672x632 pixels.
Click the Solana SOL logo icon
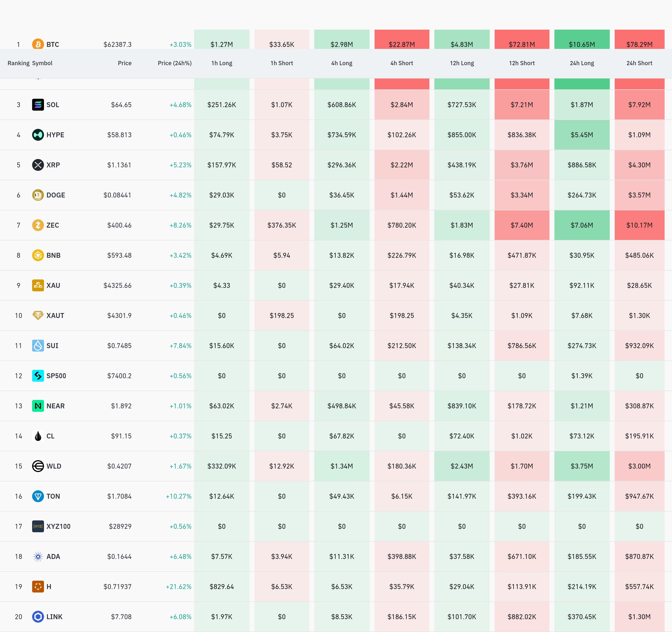tap(38, 105)
